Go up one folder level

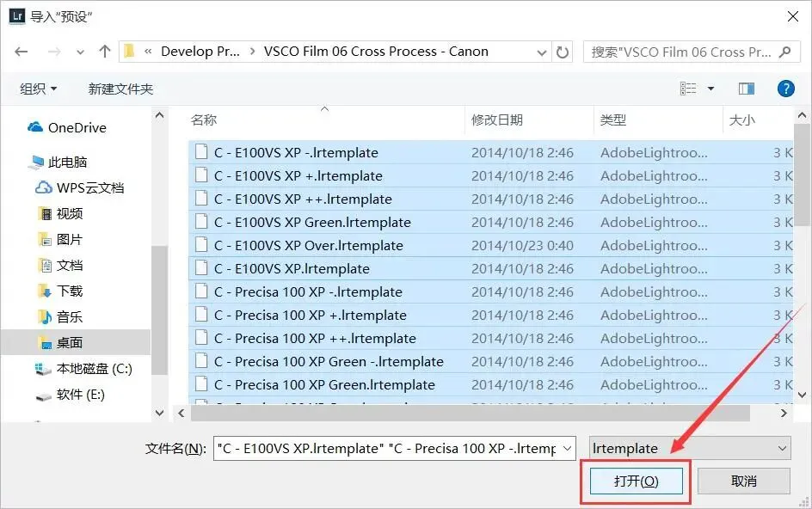105,52
